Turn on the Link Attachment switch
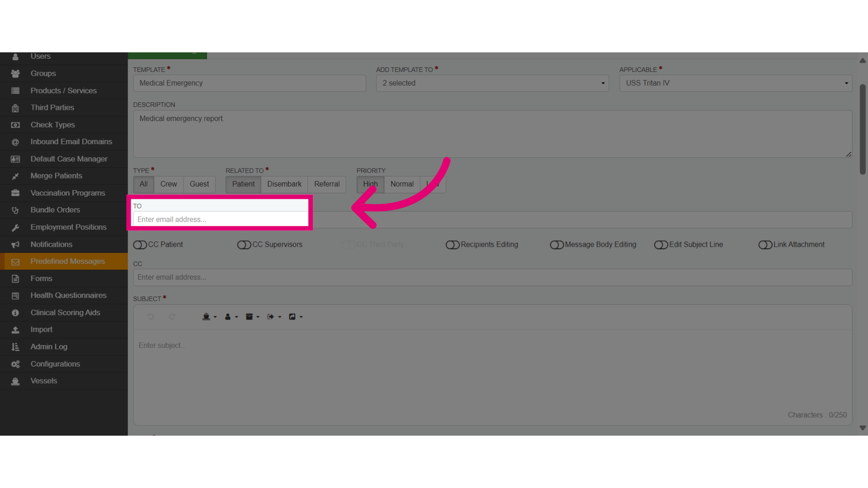 tap(765, 245)
